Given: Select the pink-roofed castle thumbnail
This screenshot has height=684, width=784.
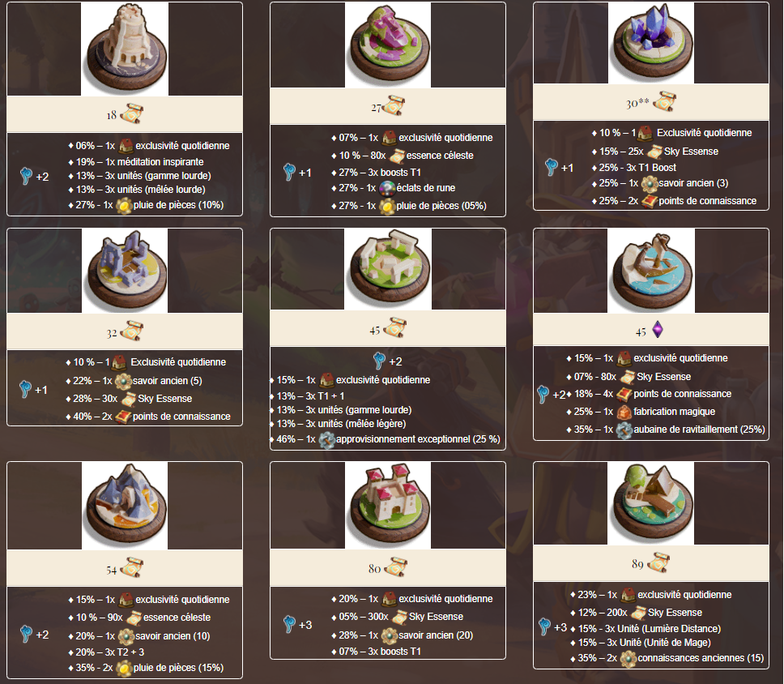Looking at the screenshot, I should pyautogui.click(x=387, y=506).
